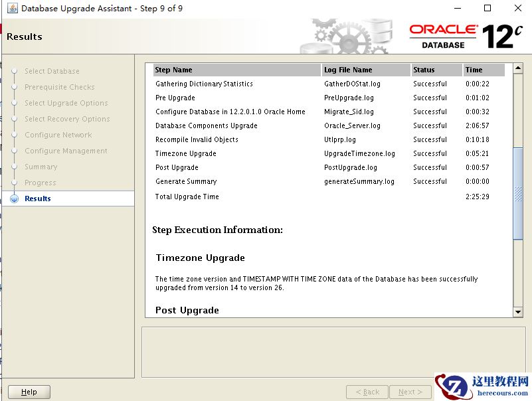The height and width of the screenshot is (401, 532).
Task: Click the 2:06:57 time value
Action: click(x=477, y=125)
